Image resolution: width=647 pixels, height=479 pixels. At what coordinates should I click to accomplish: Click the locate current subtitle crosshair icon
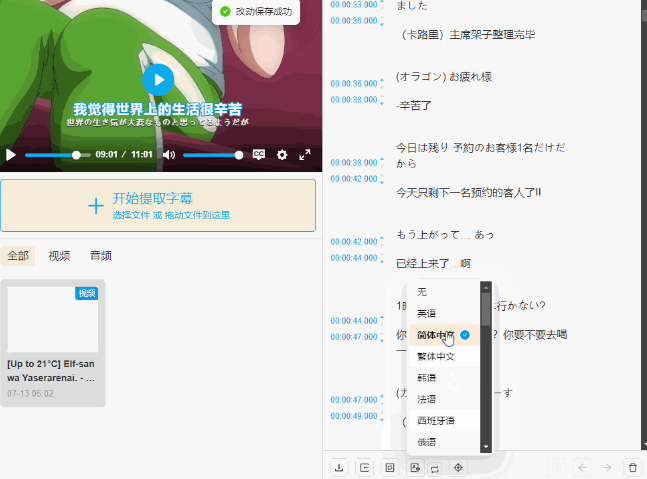coord(458,467)
